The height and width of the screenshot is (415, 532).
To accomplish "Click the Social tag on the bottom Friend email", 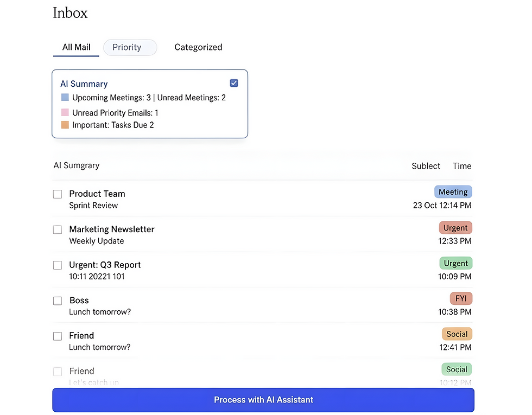I will pos(456,369).
